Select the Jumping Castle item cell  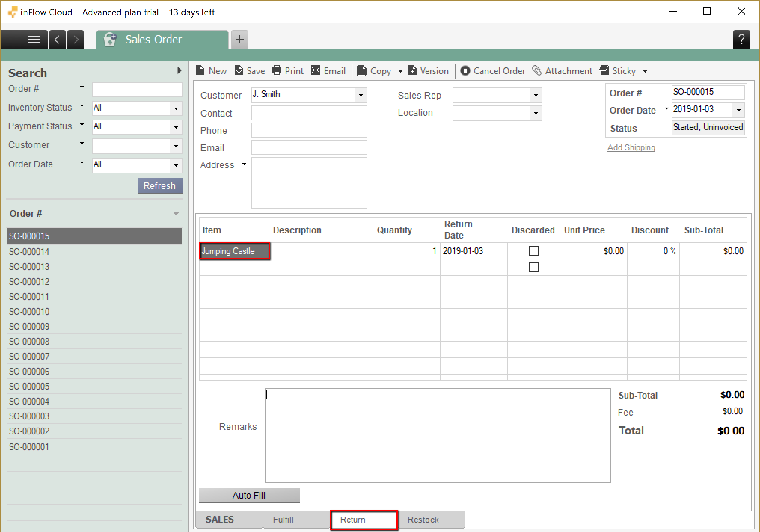click(x=234, y=251)
